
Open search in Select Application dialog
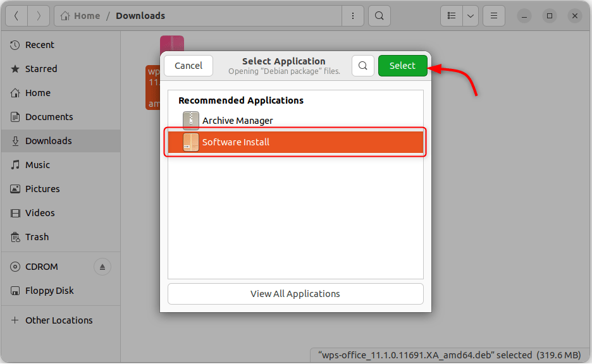363,66
